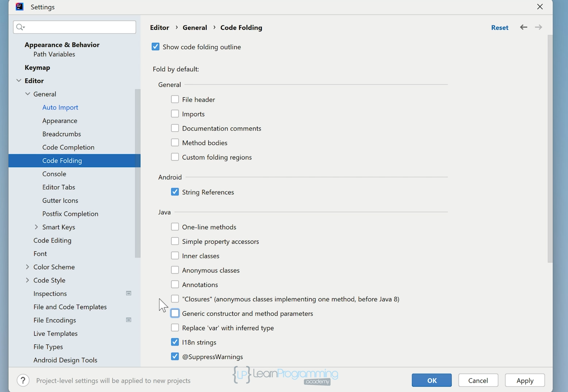Expand the Color Scheme node
The image size is (568, 392).
pyautogui.click(x=28, y=267)
